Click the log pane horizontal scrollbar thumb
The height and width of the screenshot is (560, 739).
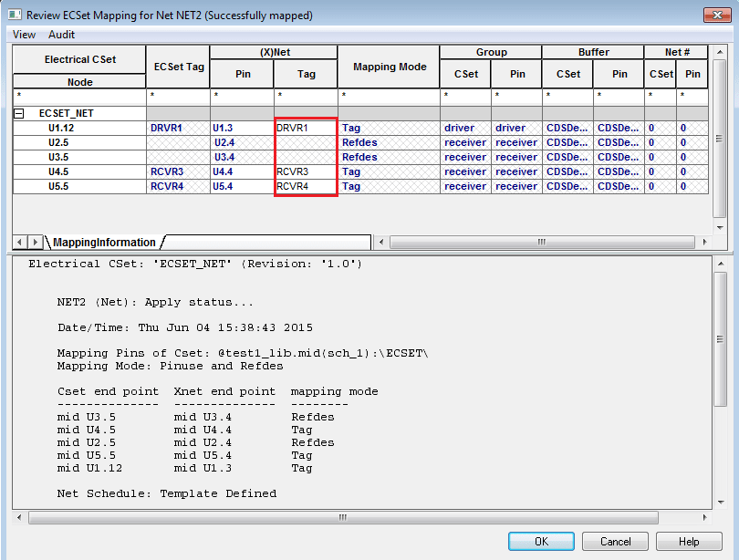tap(343, 517)
